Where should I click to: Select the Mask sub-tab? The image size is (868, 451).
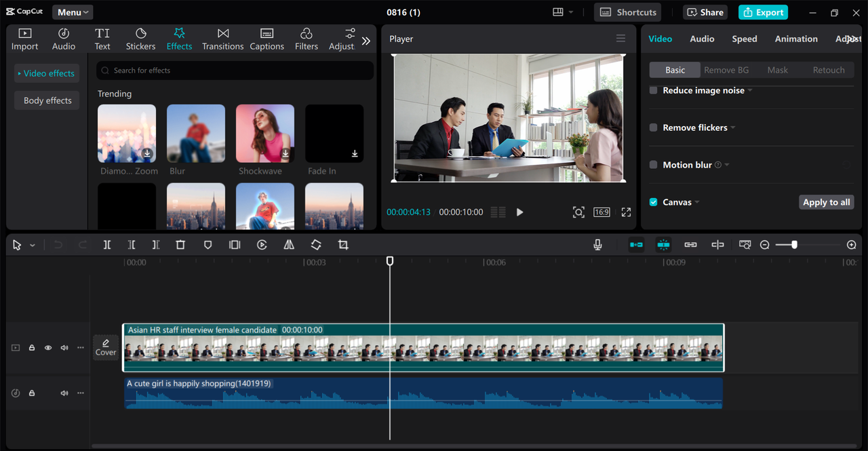(x=778, y=70)
